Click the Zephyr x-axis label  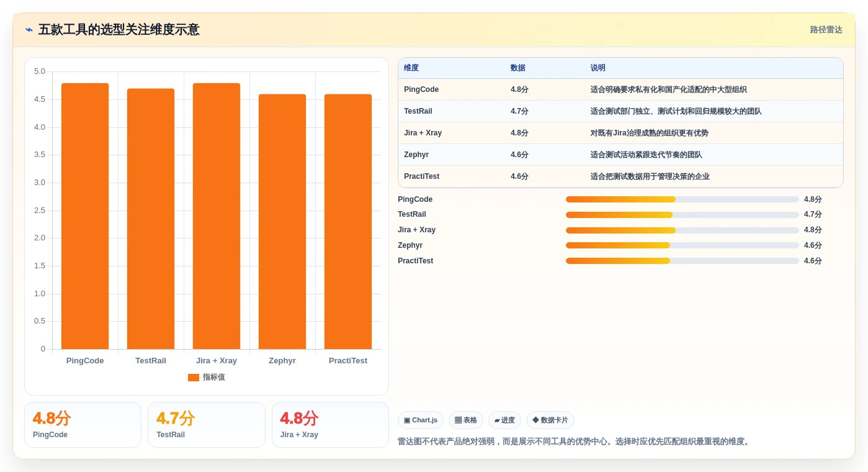[282, 361]
